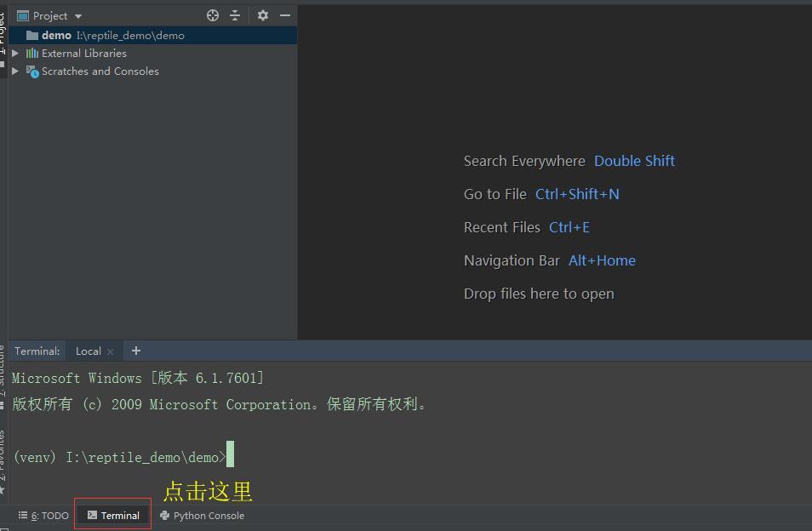Click the Alt+Home shortcut text
The image size is (812, 531).
(602, 260)
